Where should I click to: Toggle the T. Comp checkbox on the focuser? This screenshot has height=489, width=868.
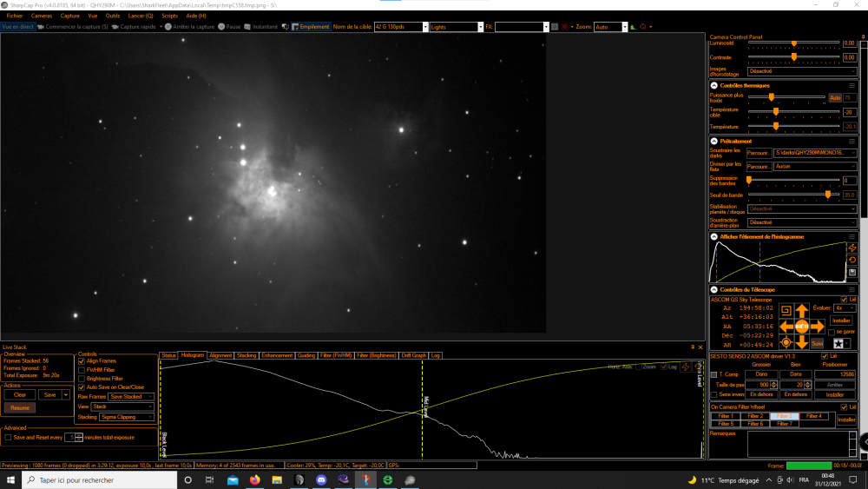(714, 375)
